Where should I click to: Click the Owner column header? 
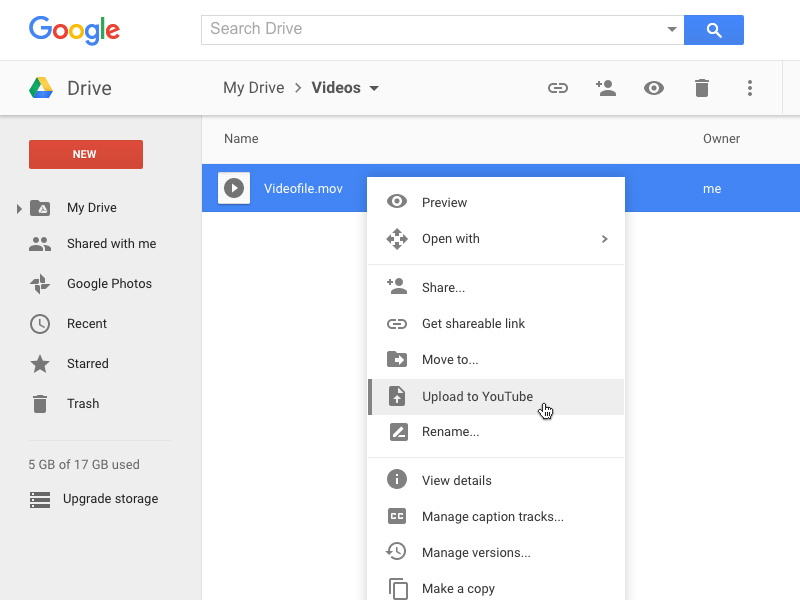coord(721,139)
